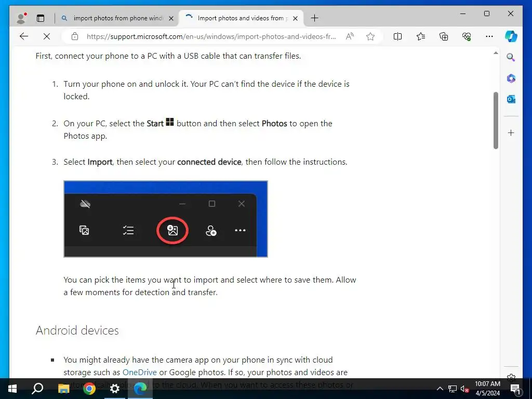Open the notification center
This screenshot has height=399, width=532.
515,389
